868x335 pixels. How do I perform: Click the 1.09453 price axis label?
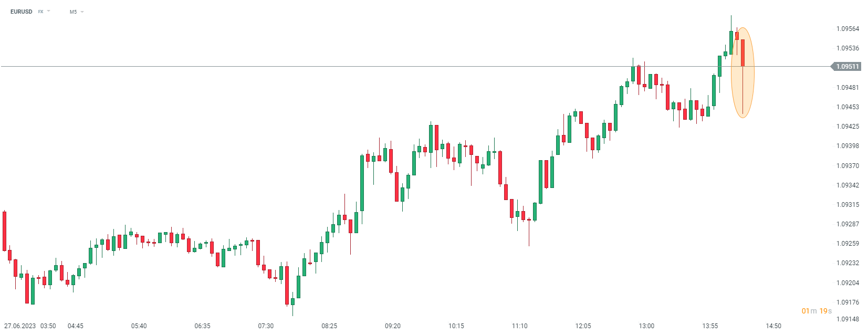click(848, 107)
